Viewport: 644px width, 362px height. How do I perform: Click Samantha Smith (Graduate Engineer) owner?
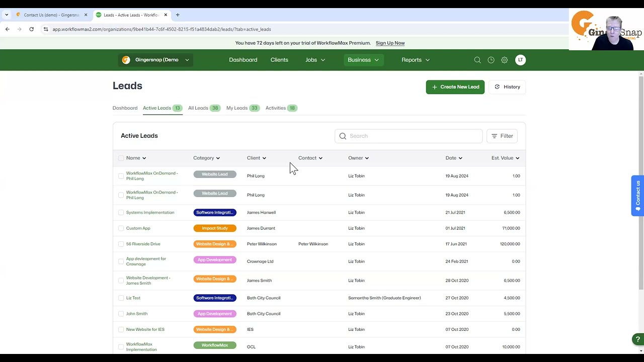click(x=384, y=298)
